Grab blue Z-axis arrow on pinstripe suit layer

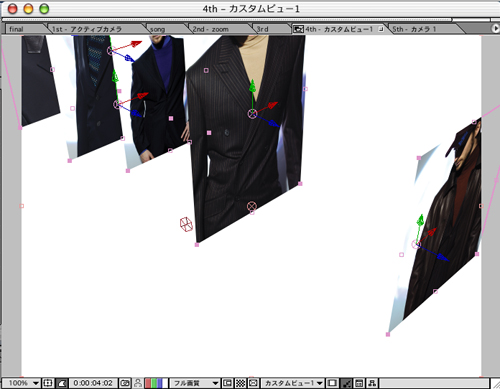coord(273,123)
